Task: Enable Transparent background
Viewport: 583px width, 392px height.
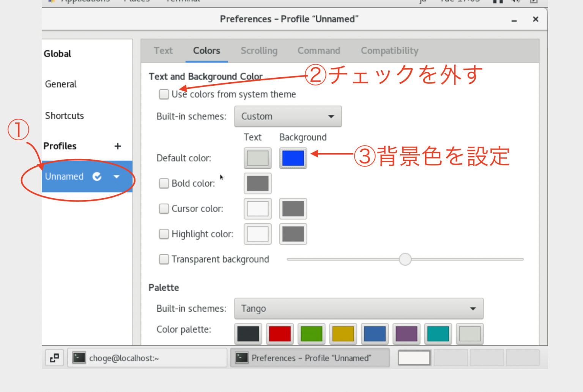Action: click(164, 259)
